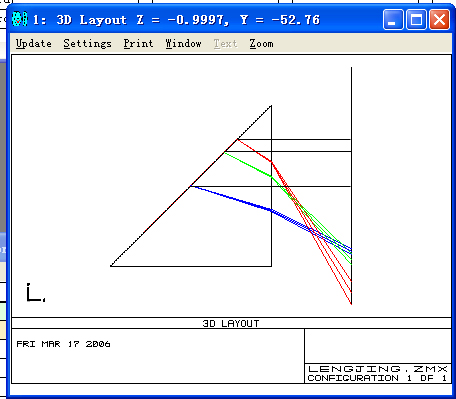This screenshot has width=456, height=399.
Task: Open the Window menu
Action: click(x=183, y=44)
